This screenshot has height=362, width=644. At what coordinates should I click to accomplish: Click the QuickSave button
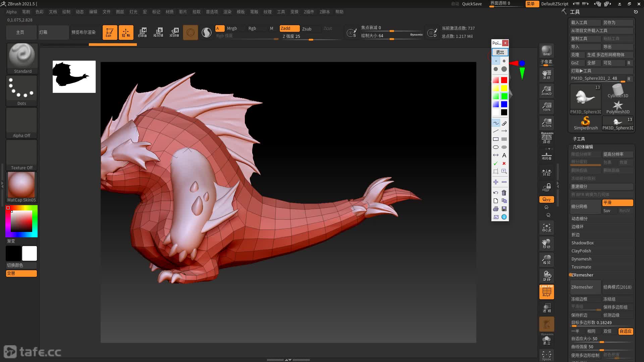(x=472, y=4)
